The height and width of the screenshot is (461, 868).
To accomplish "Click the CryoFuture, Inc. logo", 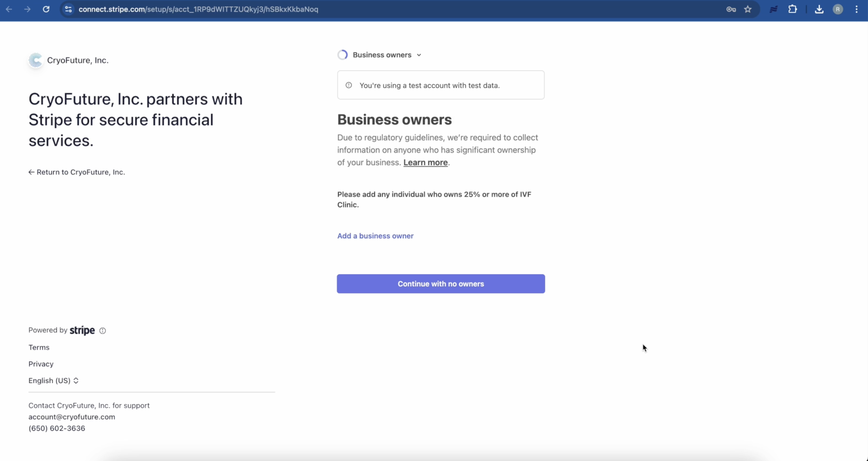I will click(35, 60).
